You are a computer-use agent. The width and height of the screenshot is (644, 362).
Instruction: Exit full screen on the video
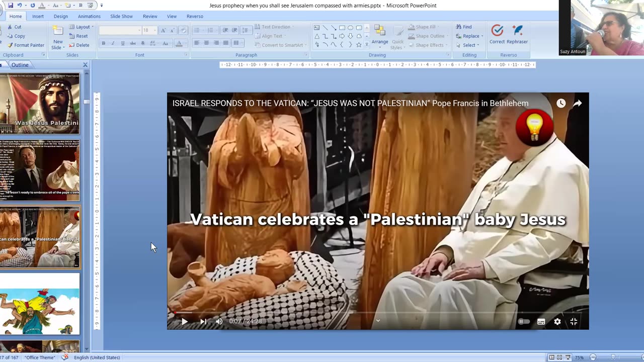(x=574, y=322)
